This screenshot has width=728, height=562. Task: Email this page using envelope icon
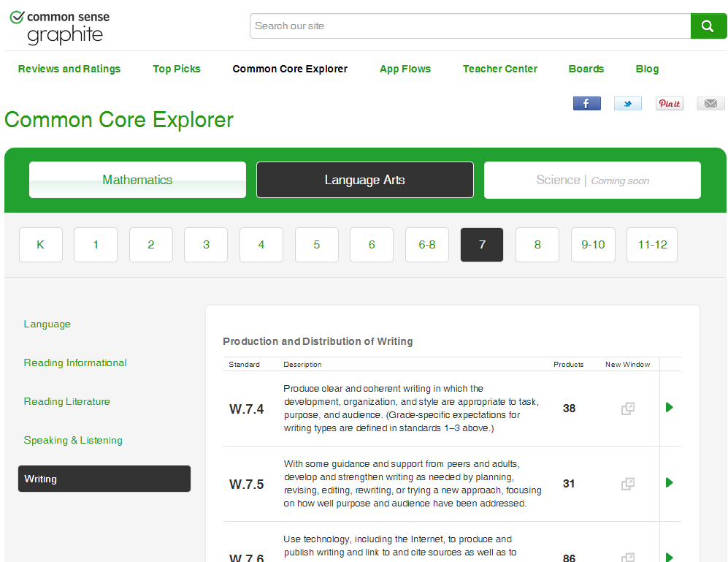tap(710, 103)
